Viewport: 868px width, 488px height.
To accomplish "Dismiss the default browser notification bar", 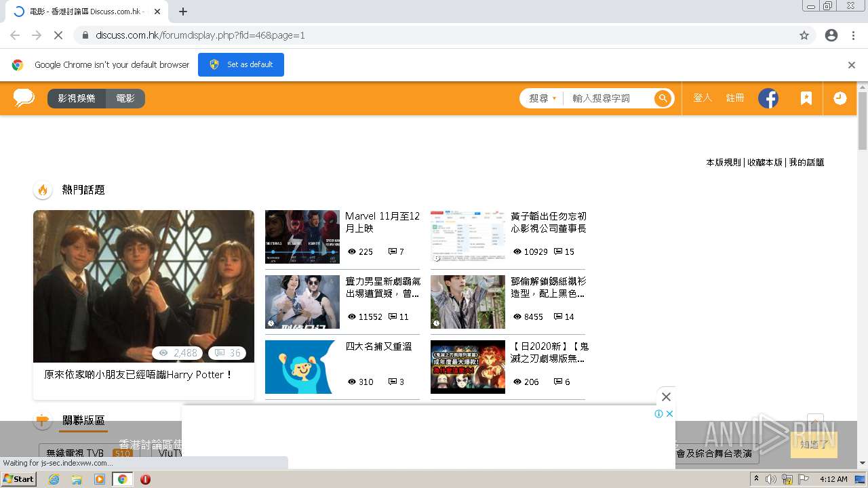I will pos(852,65).
